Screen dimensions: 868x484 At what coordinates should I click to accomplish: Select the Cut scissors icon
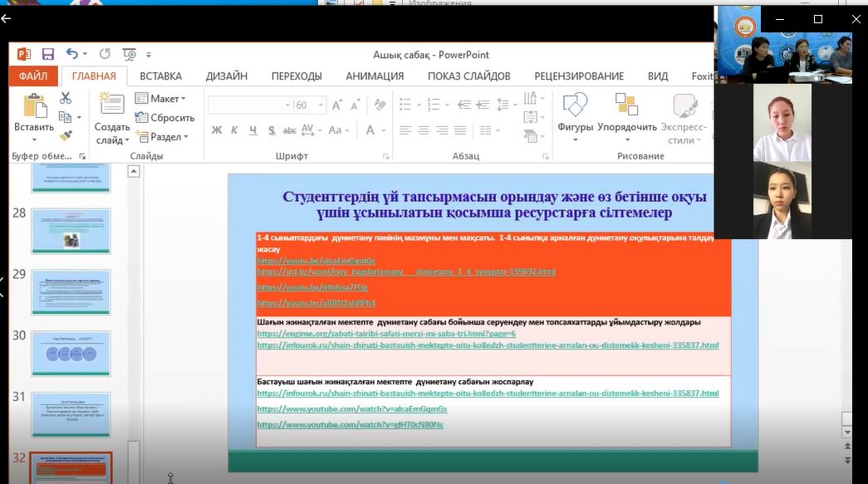[x=66, y=98]
